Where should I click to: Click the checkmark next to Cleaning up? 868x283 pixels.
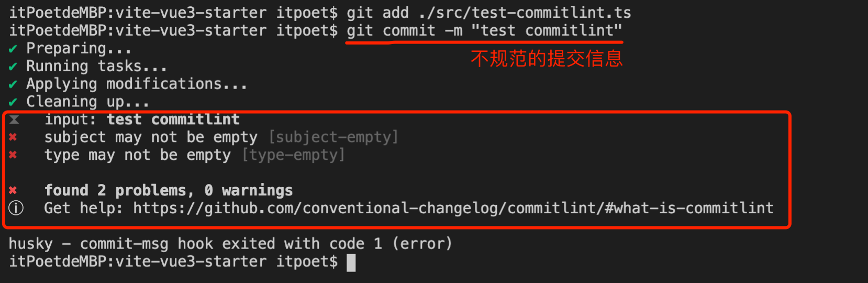point(13,103)
